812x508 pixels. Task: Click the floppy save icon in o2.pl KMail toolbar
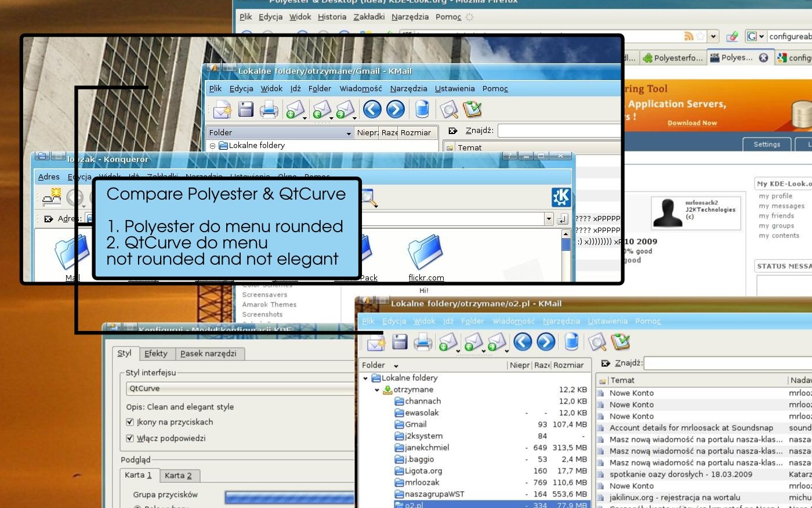tap(400, 342)
